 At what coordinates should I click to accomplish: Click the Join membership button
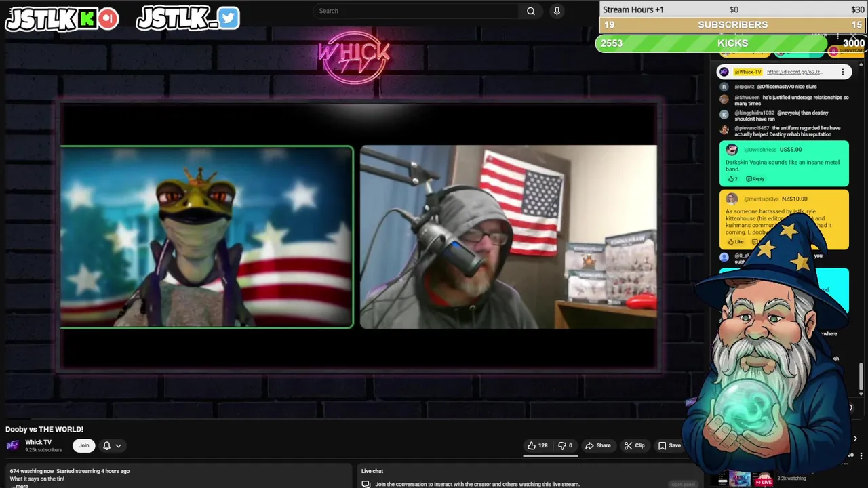click(x=83, y=445)
